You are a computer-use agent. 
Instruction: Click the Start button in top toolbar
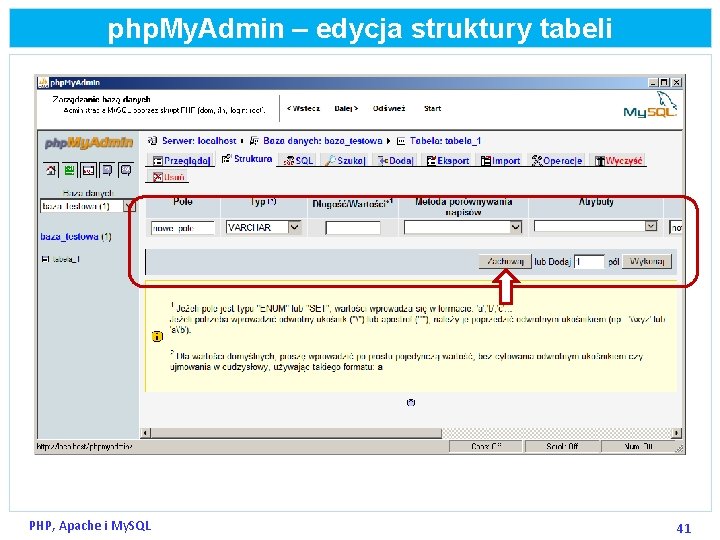tap(432, 108)
